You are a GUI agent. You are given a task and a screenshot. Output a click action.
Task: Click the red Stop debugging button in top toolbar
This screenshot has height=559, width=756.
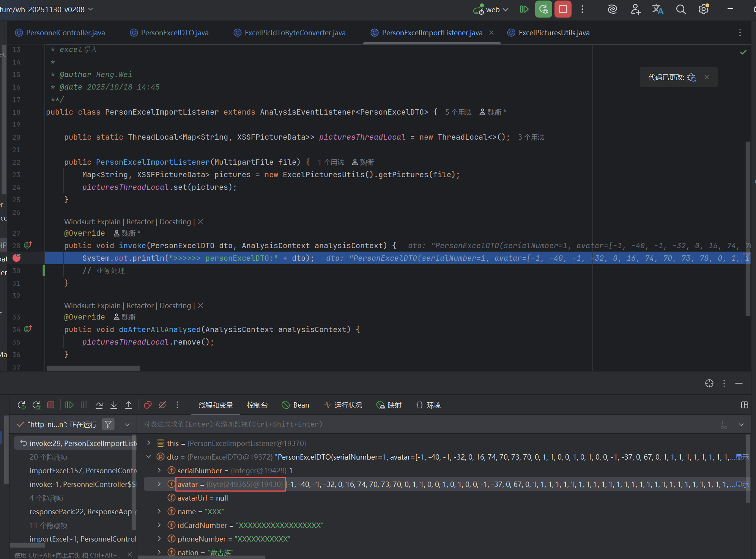[563, 9]
